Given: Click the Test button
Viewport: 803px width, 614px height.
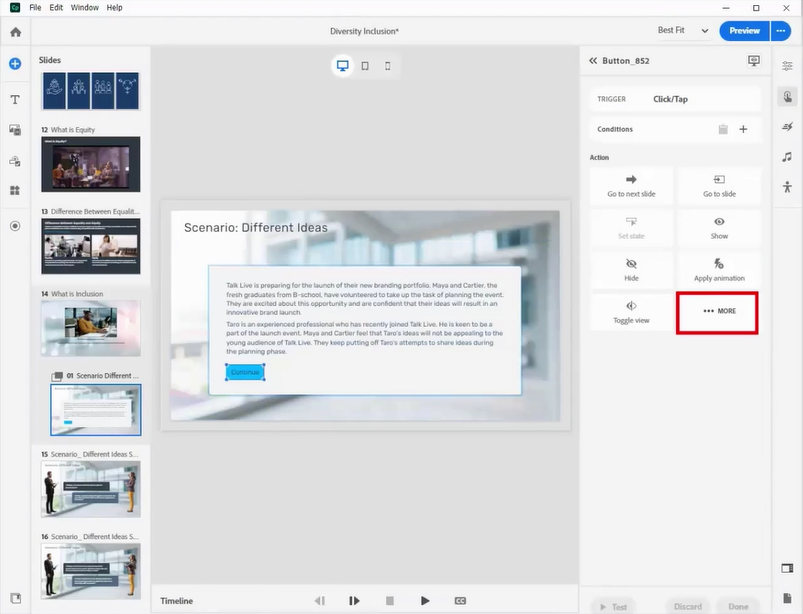Looking at the screenshot, I should point(614,607).
